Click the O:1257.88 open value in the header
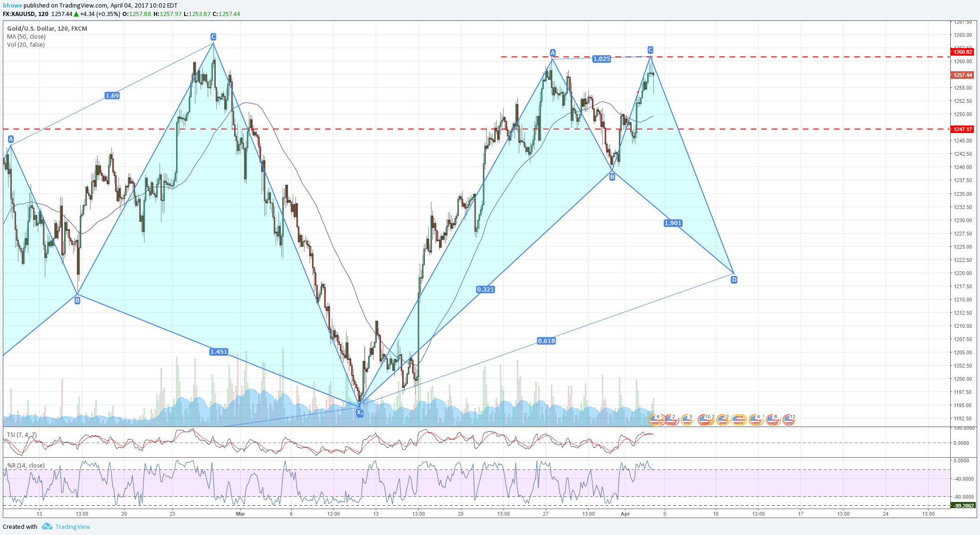The image size is (980, 535). (137, 14)
